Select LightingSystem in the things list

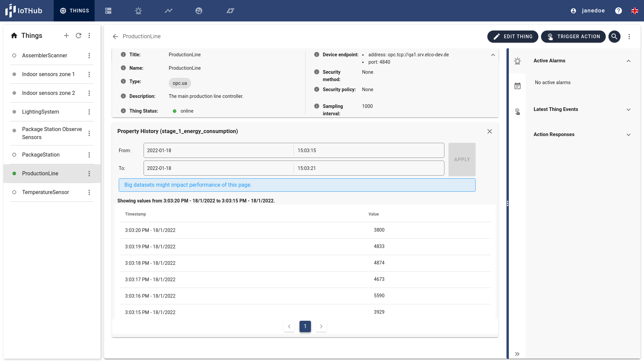pos(41,112)
